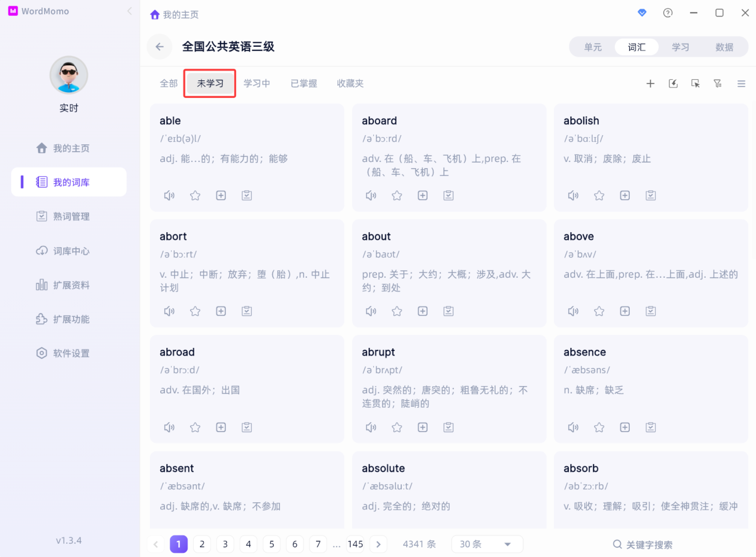Collapse the WordMomo sidebar
Viewport: 756px width, 557px height.
point(130,11)
